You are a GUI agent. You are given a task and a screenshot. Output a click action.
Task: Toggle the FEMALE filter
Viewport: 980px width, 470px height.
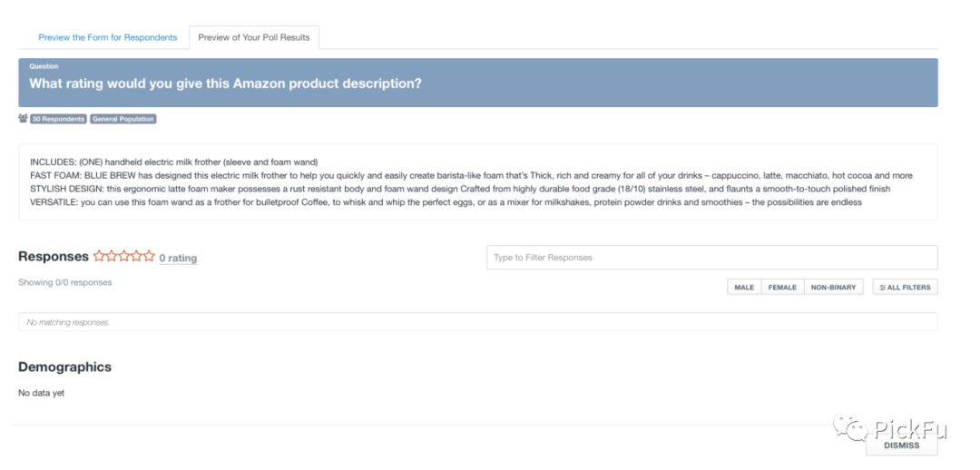pyautogui.click(x=782, y=288)
